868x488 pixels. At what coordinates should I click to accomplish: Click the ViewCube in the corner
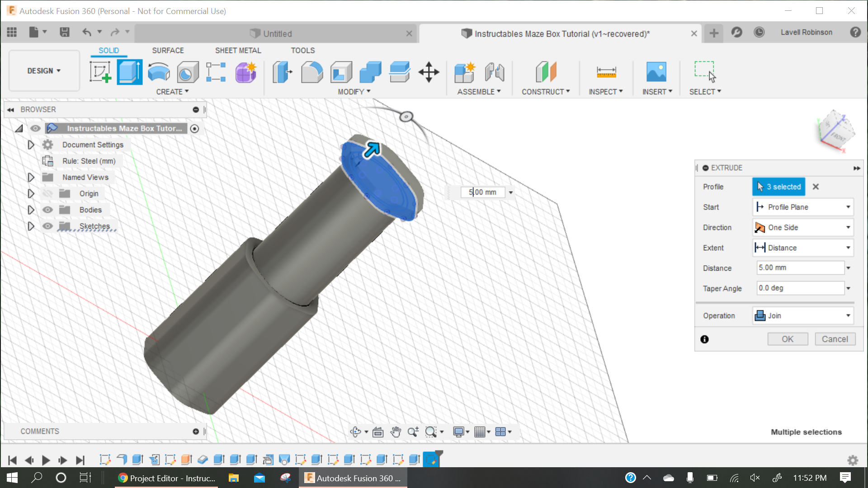click(836, 132)
